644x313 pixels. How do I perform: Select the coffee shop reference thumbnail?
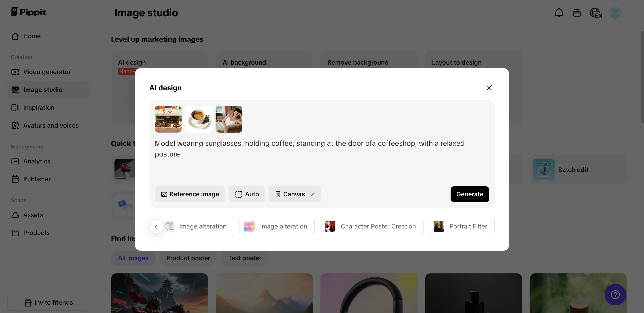click(168, 119)
